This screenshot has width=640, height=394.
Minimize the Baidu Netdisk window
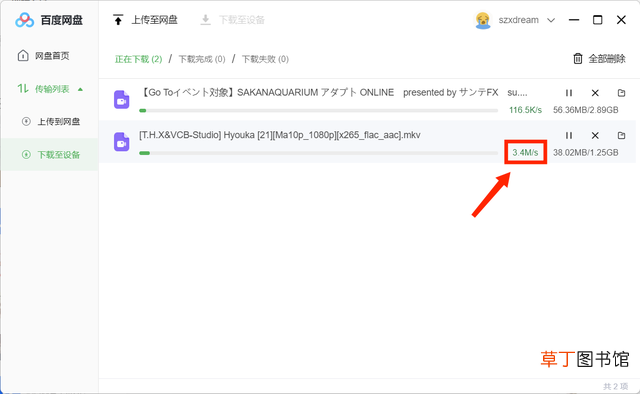[x=574, y=20]
